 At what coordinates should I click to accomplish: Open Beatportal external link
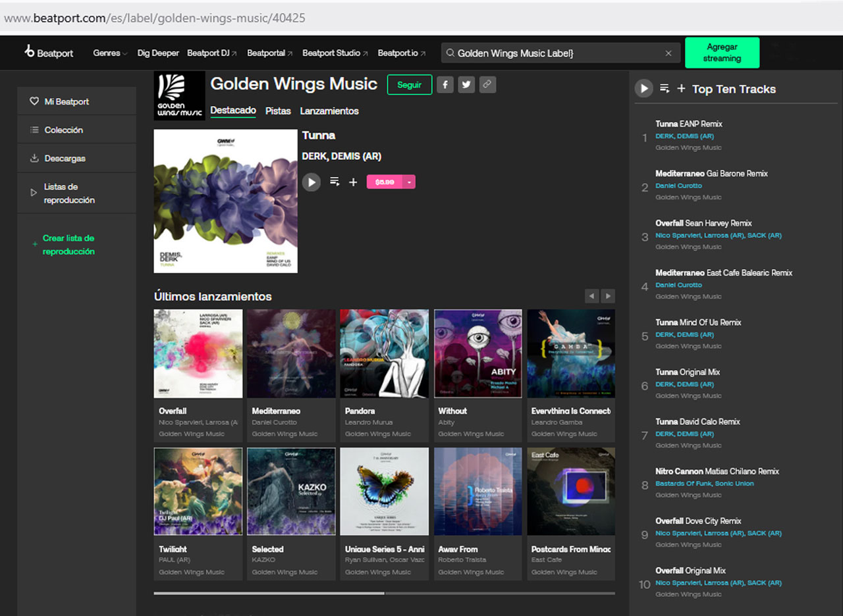coord(270,53)
